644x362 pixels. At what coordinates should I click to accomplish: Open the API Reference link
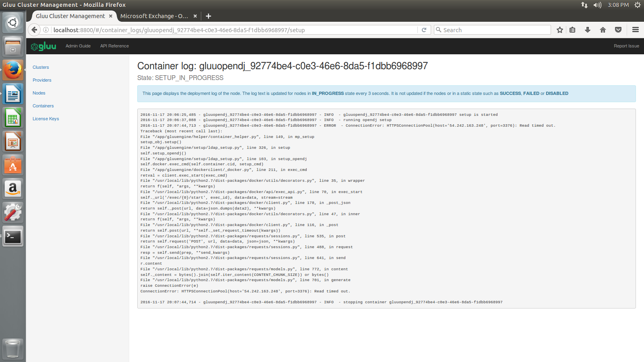pos(114,46)
